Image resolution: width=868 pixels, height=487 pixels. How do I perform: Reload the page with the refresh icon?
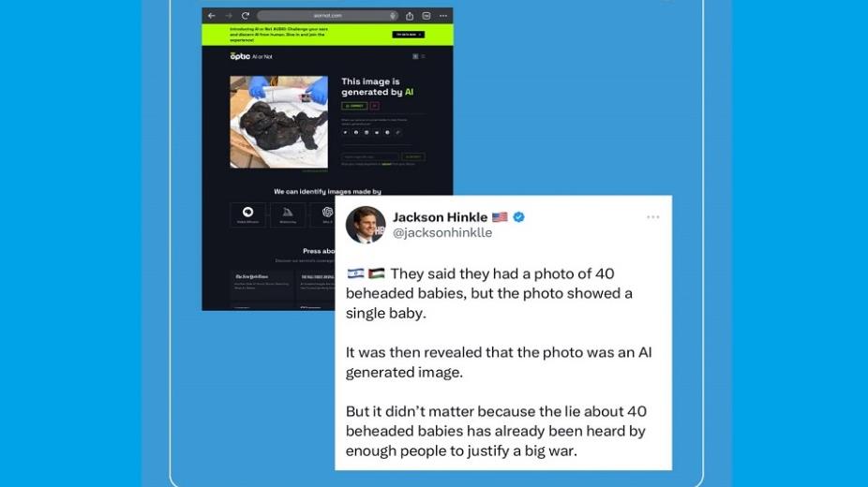point(246,16)
